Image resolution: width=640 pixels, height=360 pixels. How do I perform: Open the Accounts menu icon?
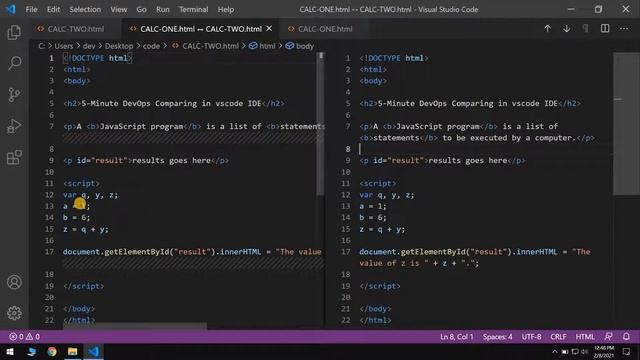(x=14, y=282)
